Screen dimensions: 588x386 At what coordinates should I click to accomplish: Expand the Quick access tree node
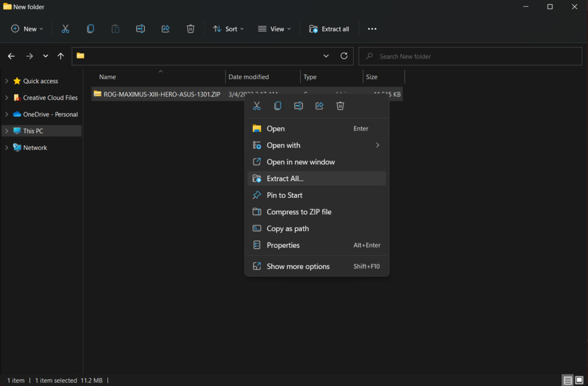point(6,81)
